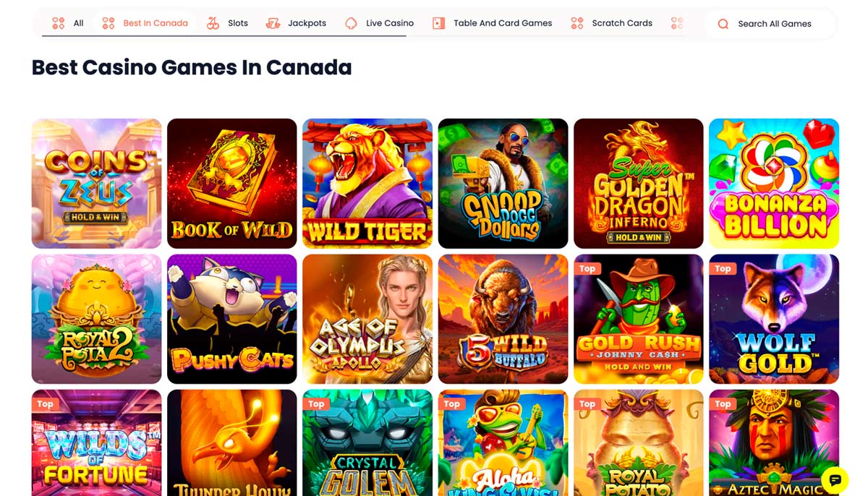Screen dimensions: 868x496
Task: Click the search magnifier icon
Action: pos(723,24)
